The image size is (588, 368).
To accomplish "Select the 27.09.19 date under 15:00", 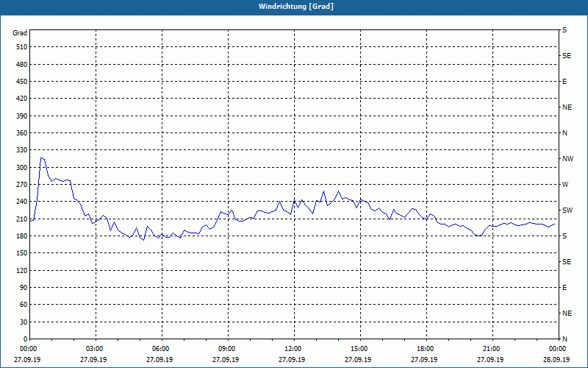I will tap(358, 360).
